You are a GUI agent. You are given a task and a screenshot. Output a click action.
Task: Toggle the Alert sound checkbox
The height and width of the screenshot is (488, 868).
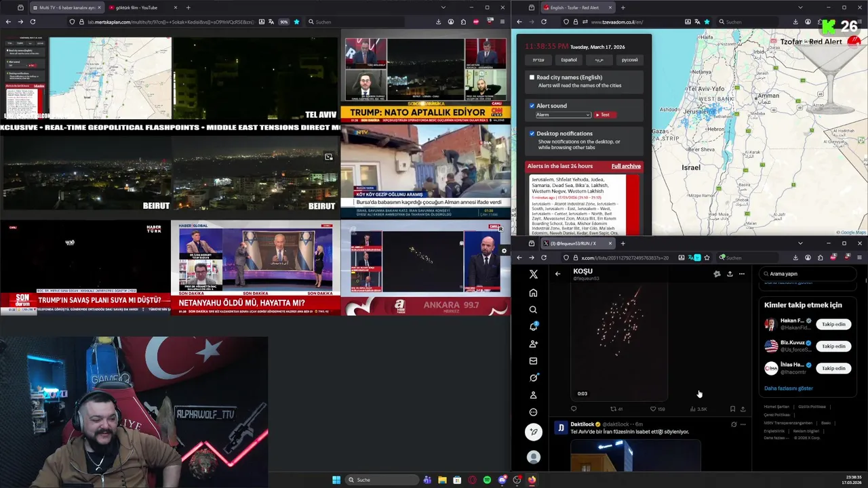532,106
